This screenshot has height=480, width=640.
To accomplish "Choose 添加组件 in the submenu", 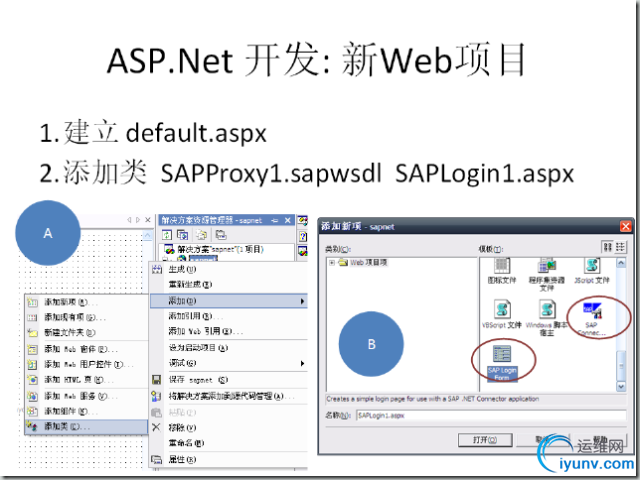I will [x=86, y=411].
